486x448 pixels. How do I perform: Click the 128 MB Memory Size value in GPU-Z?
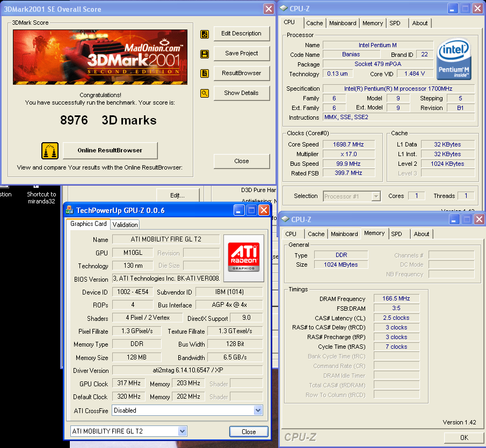tap(137, 357)
